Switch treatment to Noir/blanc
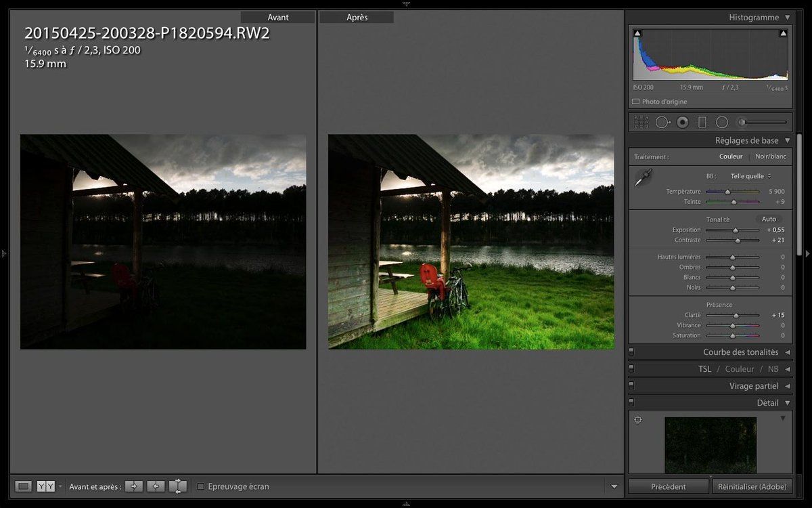Viewport: 812px width, 508px height. (769, 156)
